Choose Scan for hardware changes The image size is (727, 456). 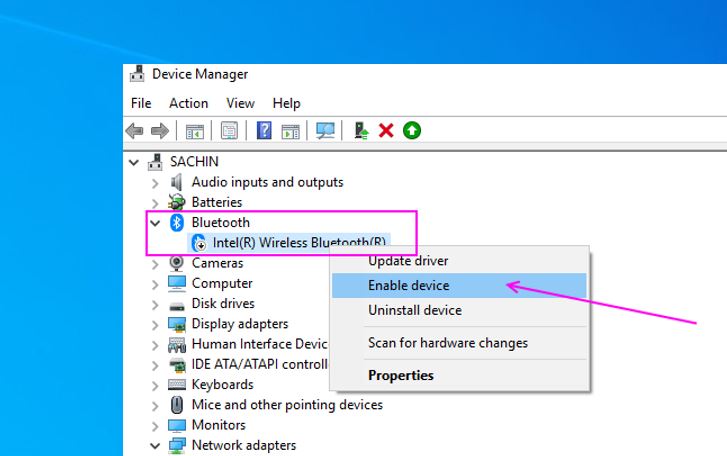[459, 343]
